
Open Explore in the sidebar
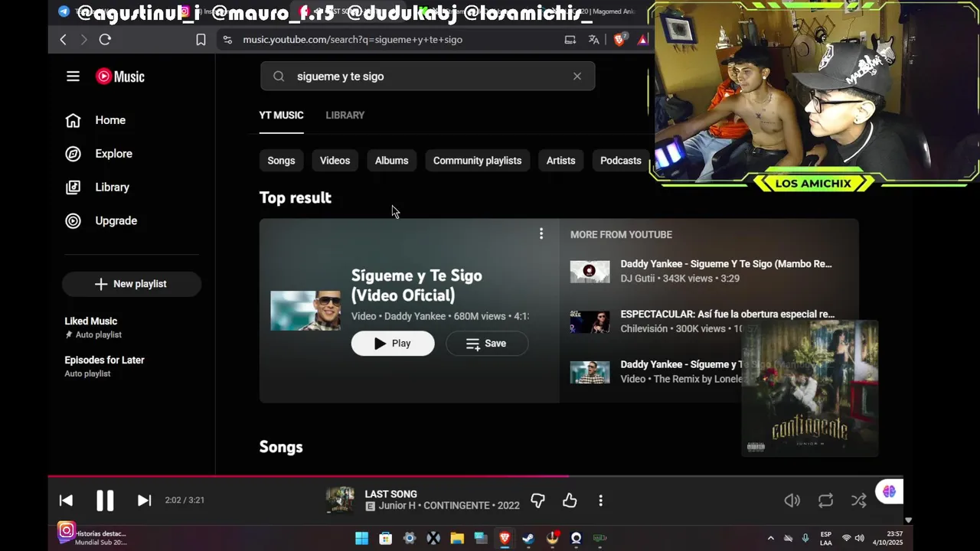coord(99,154)
